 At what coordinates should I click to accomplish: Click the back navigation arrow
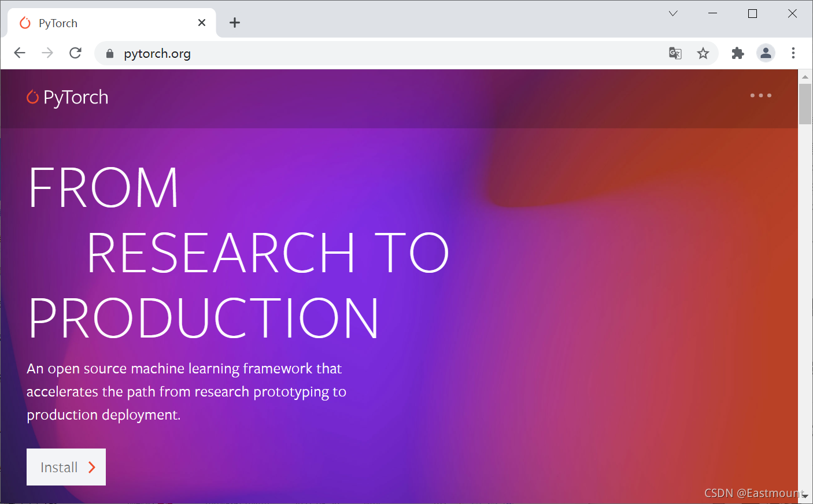20,53
